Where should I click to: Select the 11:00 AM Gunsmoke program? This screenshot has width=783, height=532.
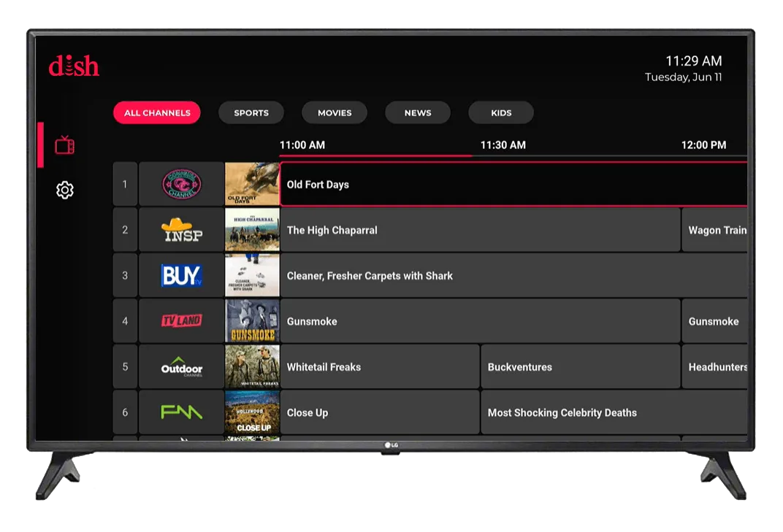481,321
